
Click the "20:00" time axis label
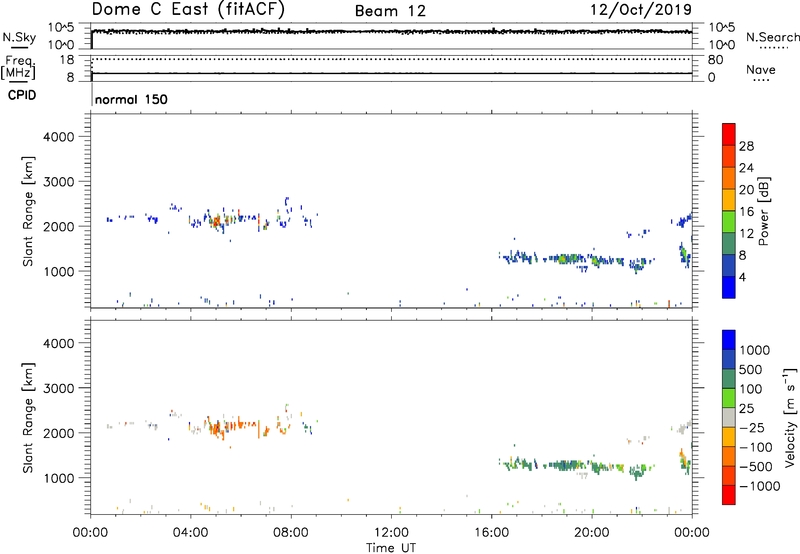pos(591,533)
